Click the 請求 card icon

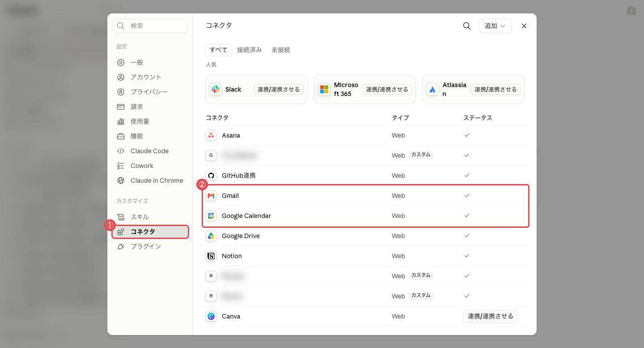(121, 107)
